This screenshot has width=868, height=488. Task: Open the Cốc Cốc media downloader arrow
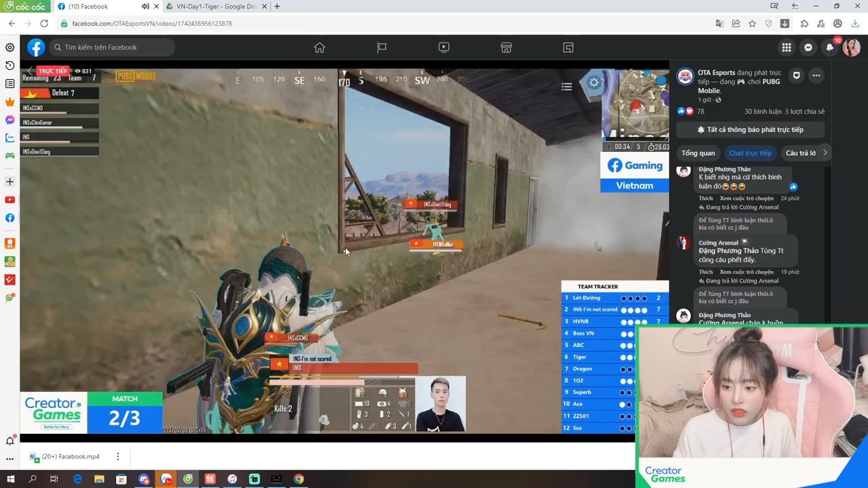click(785, 24)
